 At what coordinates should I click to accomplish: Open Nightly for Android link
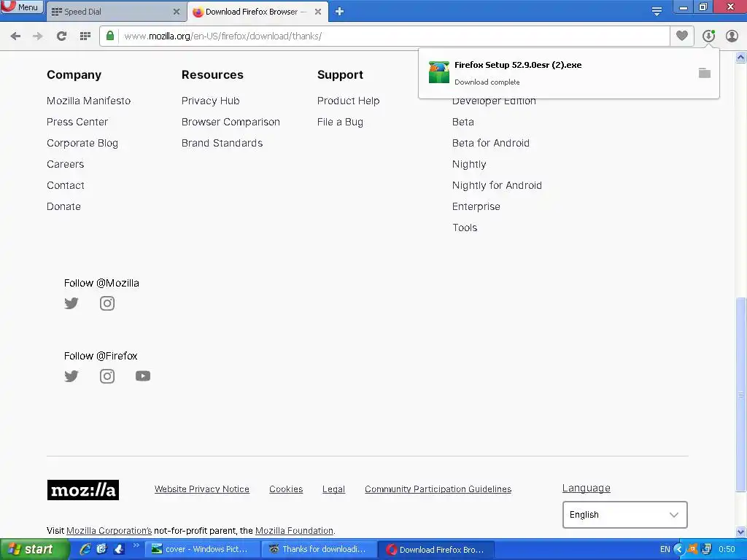[x=497, y=185]
